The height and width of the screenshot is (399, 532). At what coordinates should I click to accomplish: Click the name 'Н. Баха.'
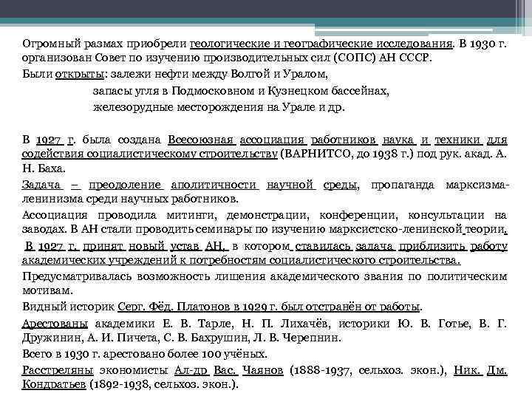tap(44, 168)
